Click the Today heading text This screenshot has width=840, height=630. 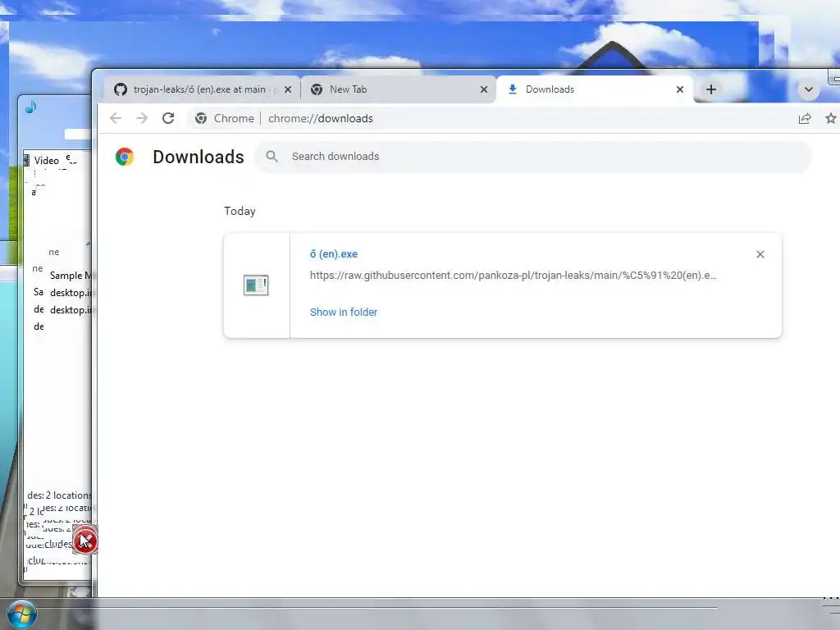click(240, 211)
